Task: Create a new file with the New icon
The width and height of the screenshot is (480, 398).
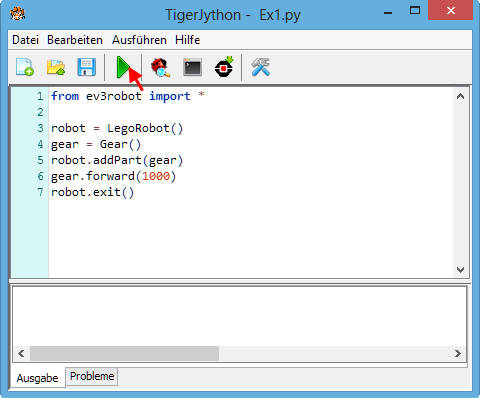Action: (25, 67)
